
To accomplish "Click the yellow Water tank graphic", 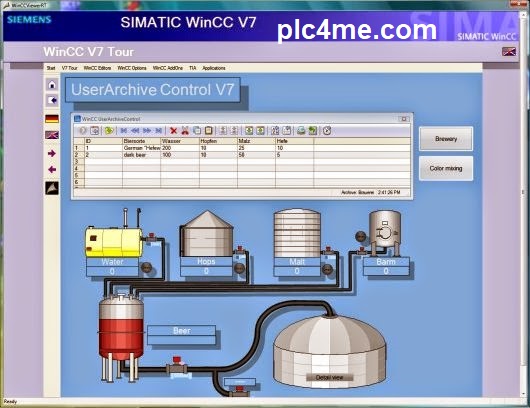I will click(x=114, y=242).
